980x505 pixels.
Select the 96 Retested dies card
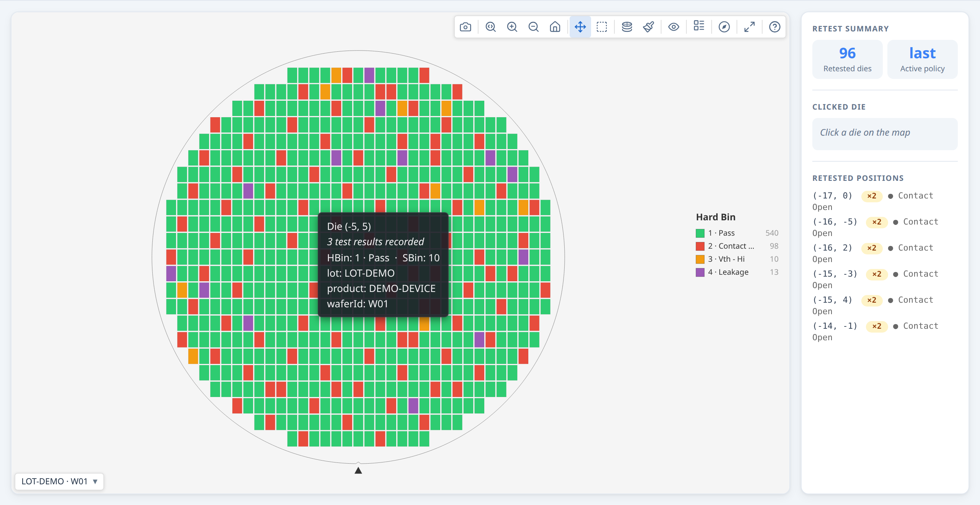847,59
